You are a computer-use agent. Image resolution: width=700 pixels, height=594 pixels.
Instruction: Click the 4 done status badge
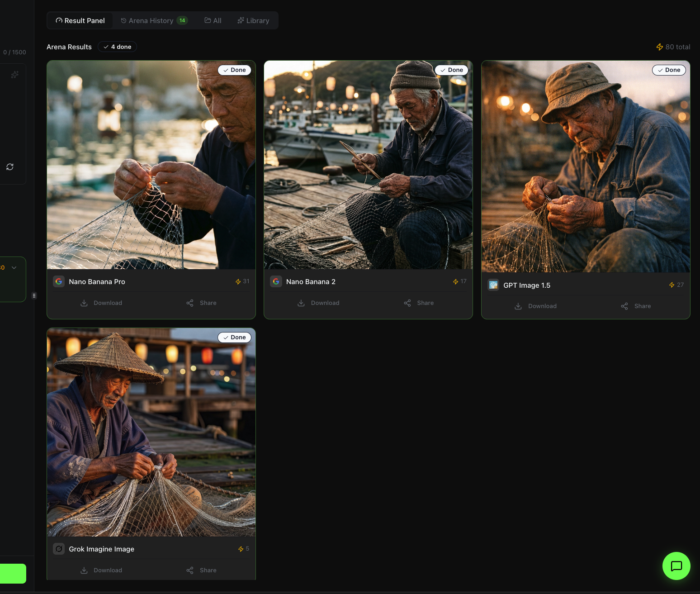117,47
